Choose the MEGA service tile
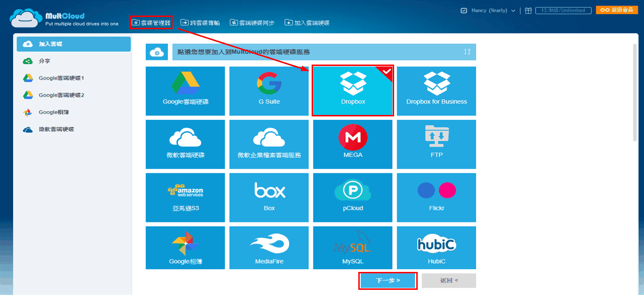 [353, 144]
